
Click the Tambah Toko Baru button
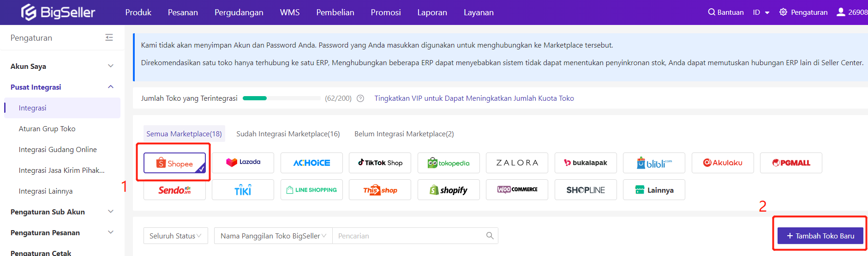pos(820,236)
